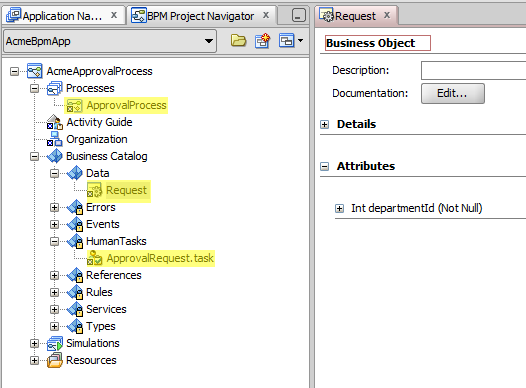
Task: Select the Activity Guide label
Action: 99,122
